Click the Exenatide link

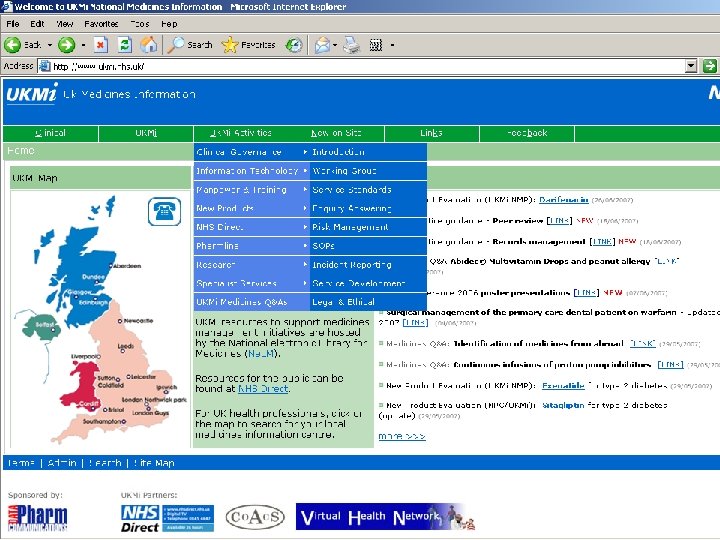[x=563, y=386]
